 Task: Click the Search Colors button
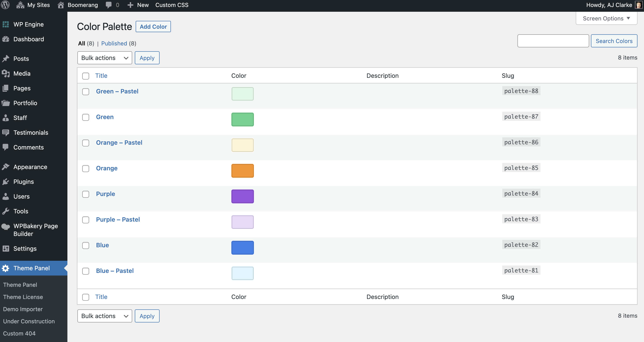point(614,41)
